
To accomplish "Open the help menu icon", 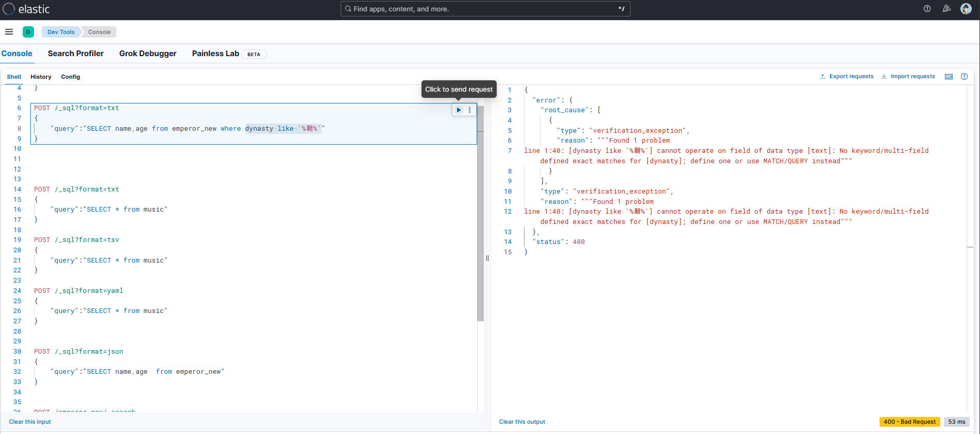I will point(927,9).
